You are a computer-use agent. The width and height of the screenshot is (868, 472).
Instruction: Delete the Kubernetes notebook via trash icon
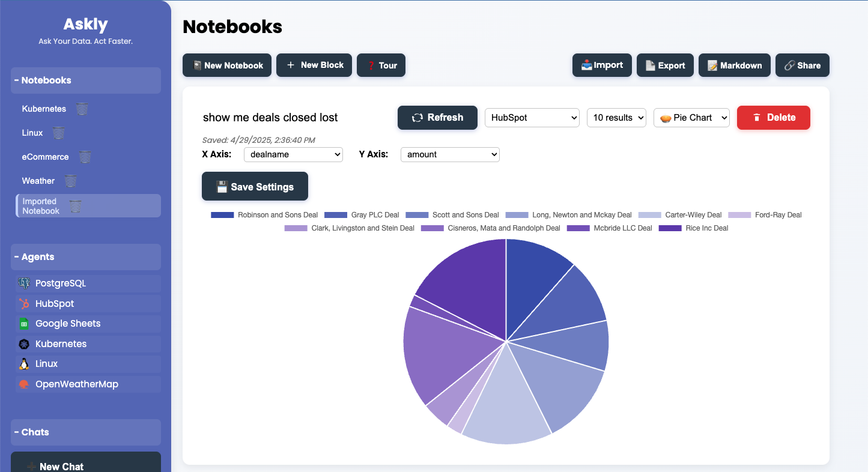coord(82,109)
